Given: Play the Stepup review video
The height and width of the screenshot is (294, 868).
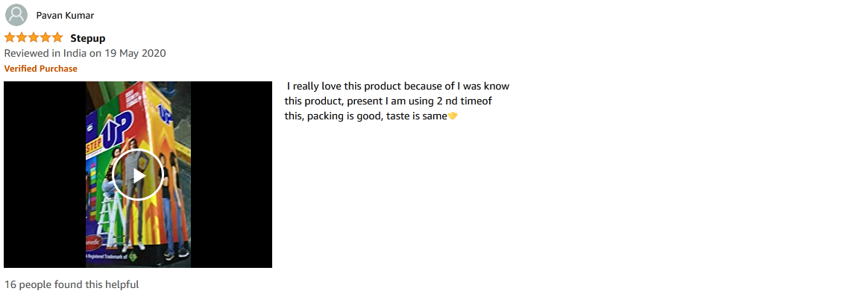Looking at the screenshot, I should [138, 175].
